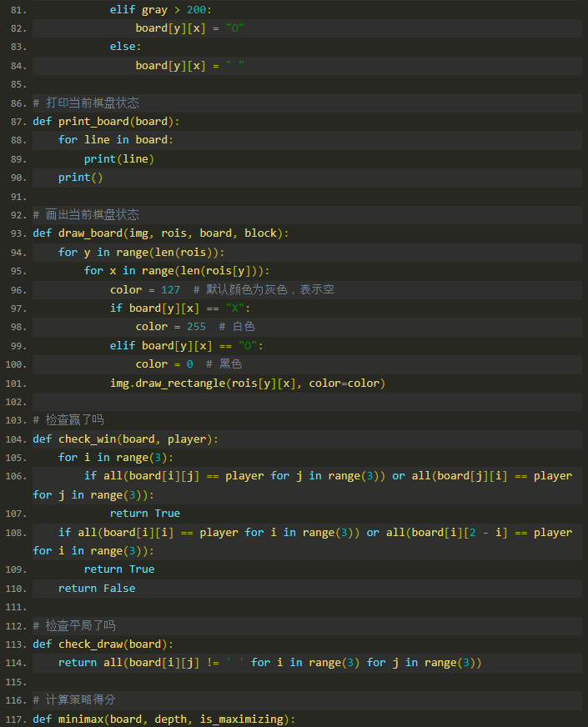The width and height of the screenshot is (588, 727).
Task: Click 'all(board[j][i] == player' on line 106
Action: [x=492, y=476]
